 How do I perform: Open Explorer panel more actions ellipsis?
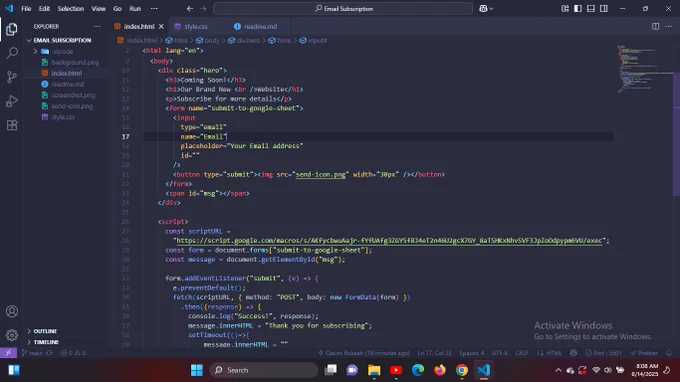pyautogui.click(x=97, y=26)
